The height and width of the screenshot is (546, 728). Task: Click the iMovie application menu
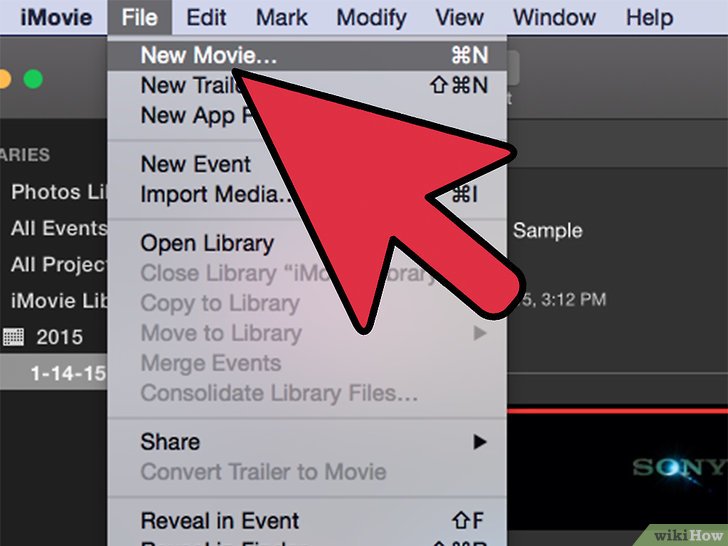pyautogui.click(x=56, y=18)
